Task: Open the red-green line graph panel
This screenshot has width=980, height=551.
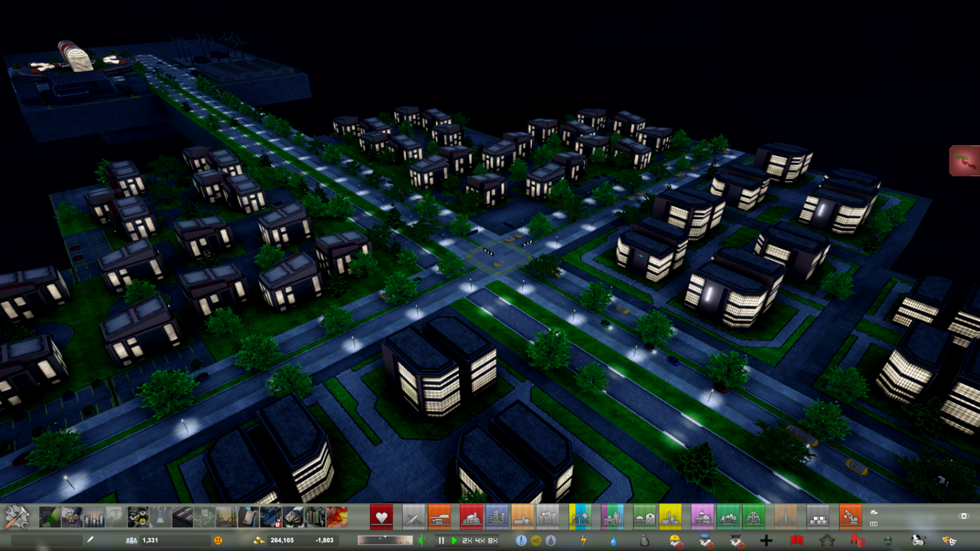Action: pos(226,517)
